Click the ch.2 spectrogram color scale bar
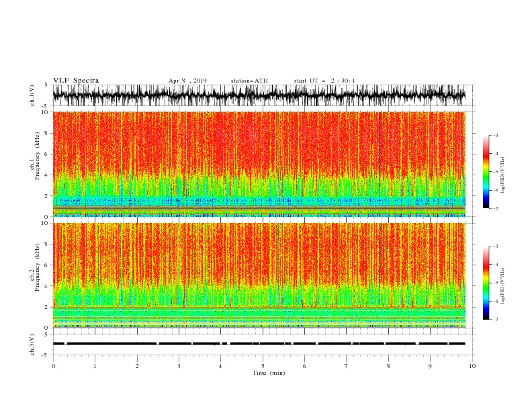Viewport: 532px width, 411px height. pos(486,283)
